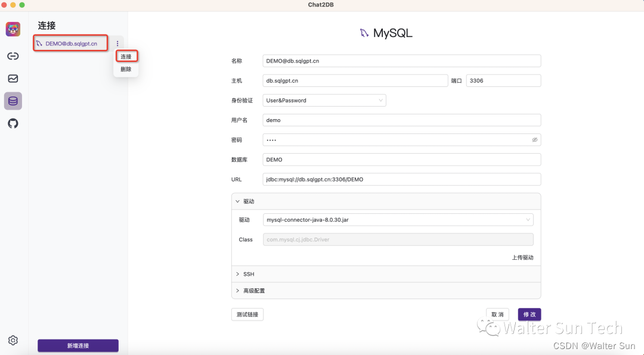
Task: Click the 名称 input field
Action: [402, 61]
